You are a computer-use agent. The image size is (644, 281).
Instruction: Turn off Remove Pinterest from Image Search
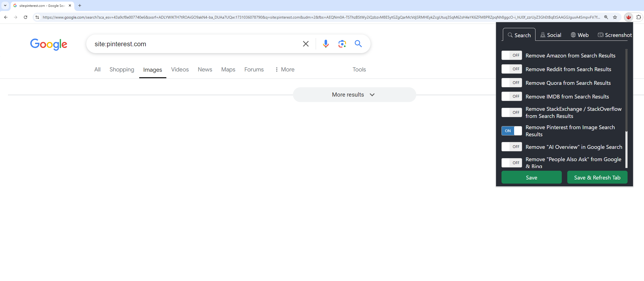tap(512, 131)
